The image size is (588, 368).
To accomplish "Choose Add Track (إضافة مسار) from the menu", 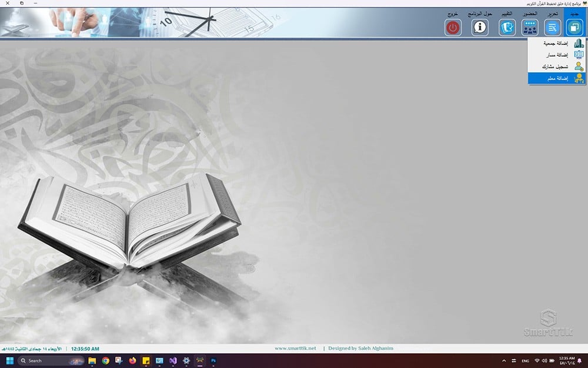I will 555,55.
